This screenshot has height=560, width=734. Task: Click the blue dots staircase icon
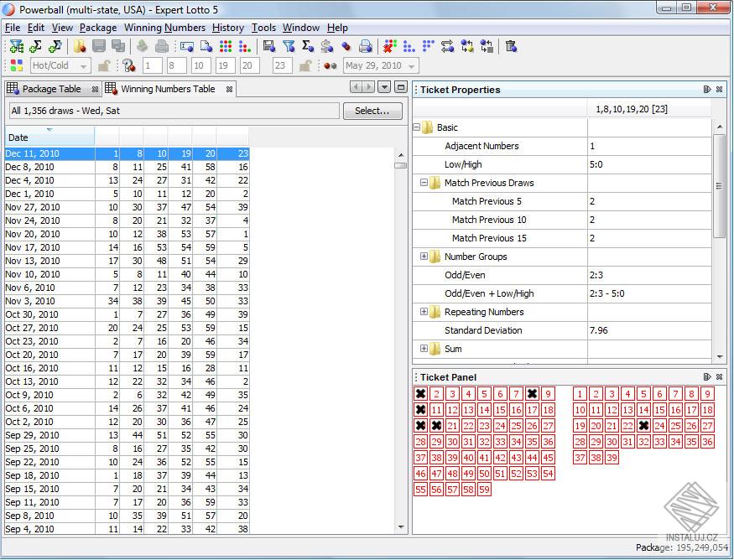[x=409, y=46]
